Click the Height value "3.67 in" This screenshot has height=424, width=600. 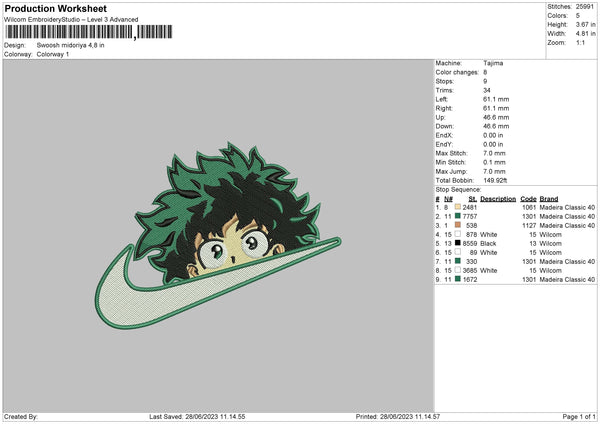[585, 24]
